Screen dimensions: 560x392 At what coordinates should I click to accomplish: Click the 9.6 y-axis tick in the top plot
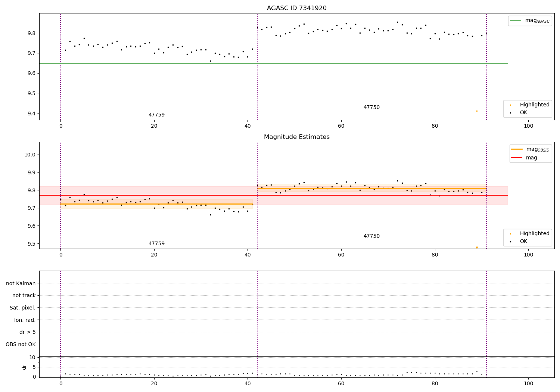31,73
